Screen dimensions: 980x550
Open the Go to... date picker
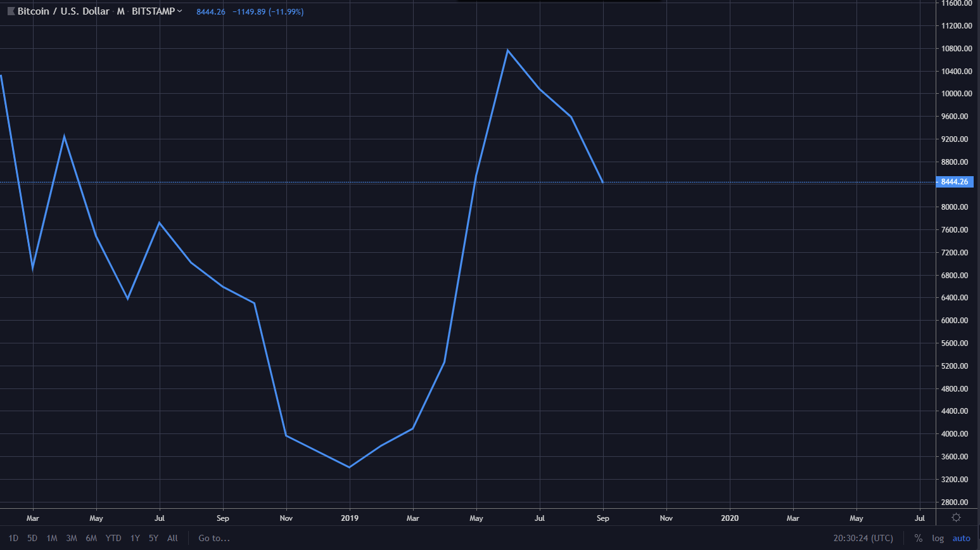pos(213,538)
